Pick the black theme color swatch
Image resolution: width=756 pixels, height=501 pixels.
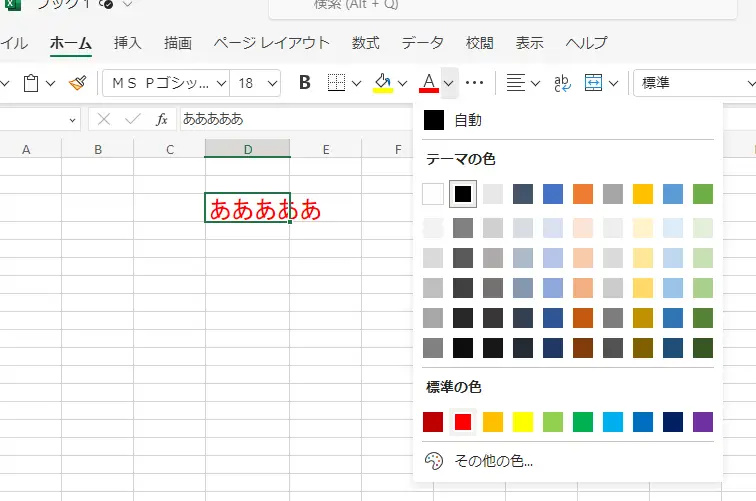click(463, 194)
